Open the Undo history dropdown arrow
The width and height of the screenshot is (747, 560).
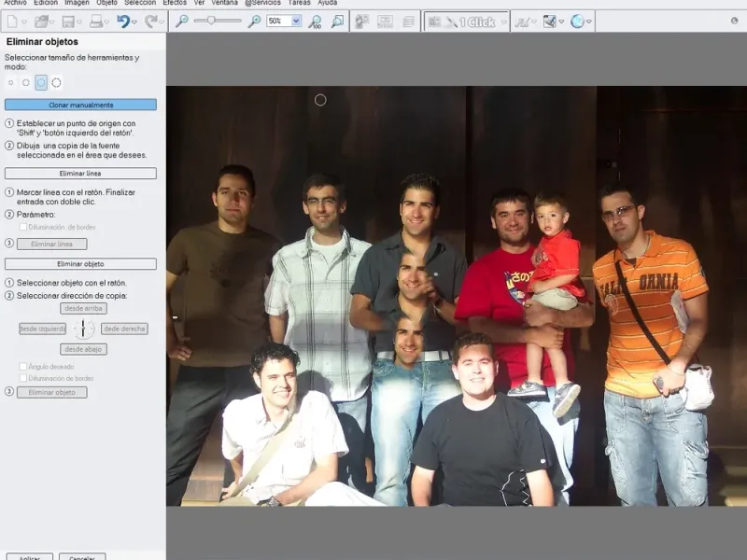[134, 22]
